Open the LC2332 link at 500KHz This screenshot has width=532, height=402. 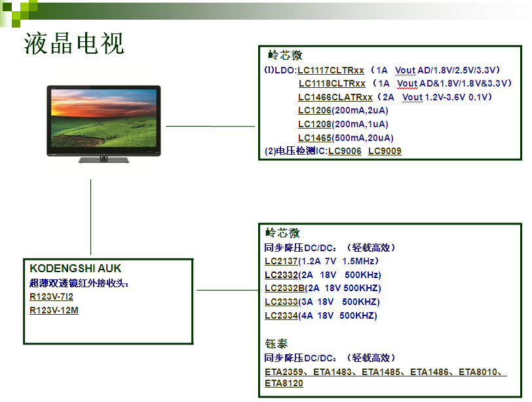(x=281, y=275)
